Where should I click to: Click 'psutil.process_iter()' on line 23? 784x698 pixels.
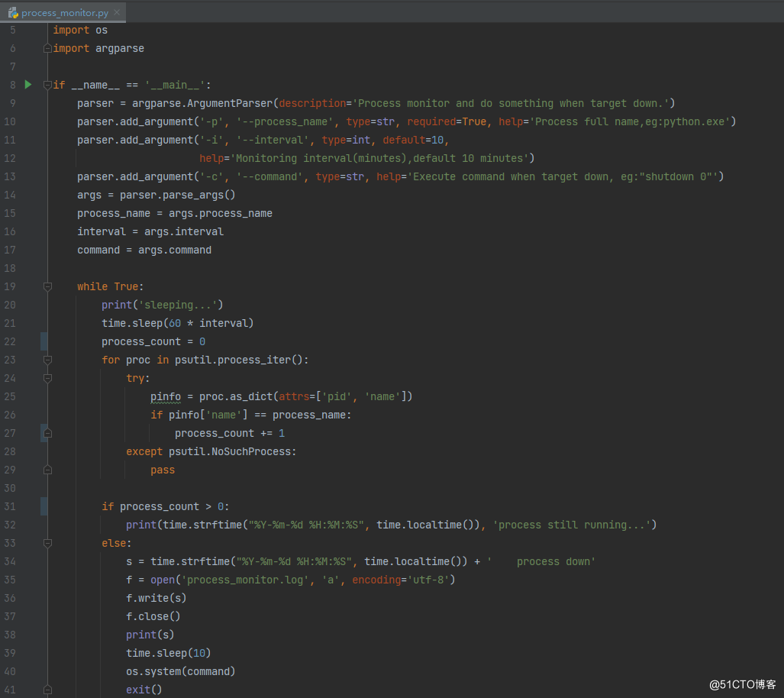(x=238, y=360)
